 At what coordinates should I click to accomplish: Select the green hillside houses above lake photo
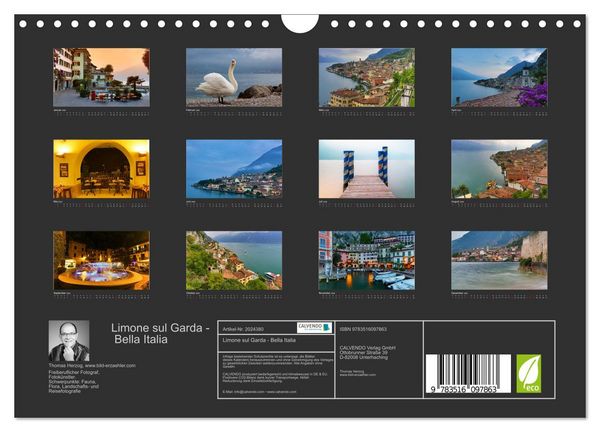pos(234,260)
